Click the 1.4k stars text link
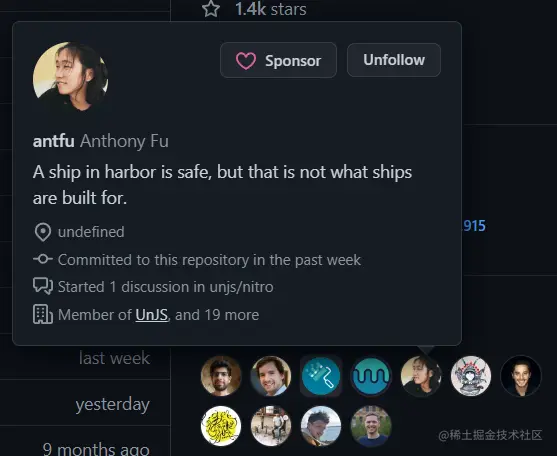557x456 pixels. 271,9
